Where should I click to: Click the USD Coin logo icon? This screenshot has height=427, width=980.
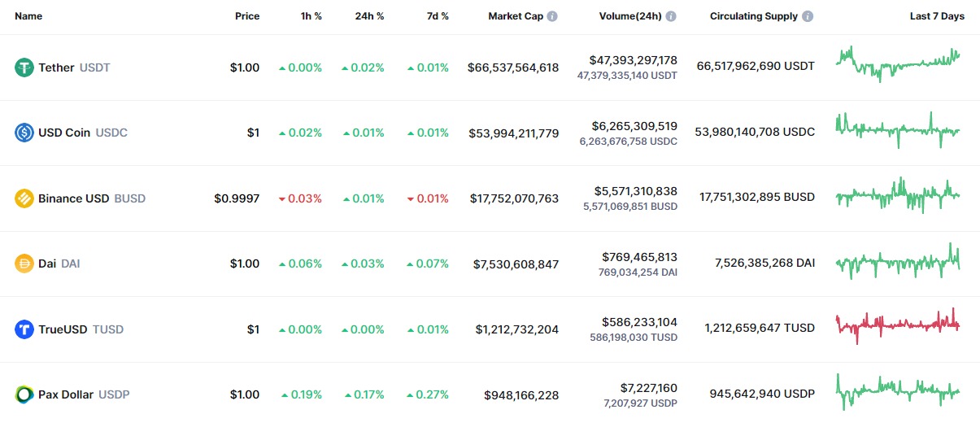24,133
